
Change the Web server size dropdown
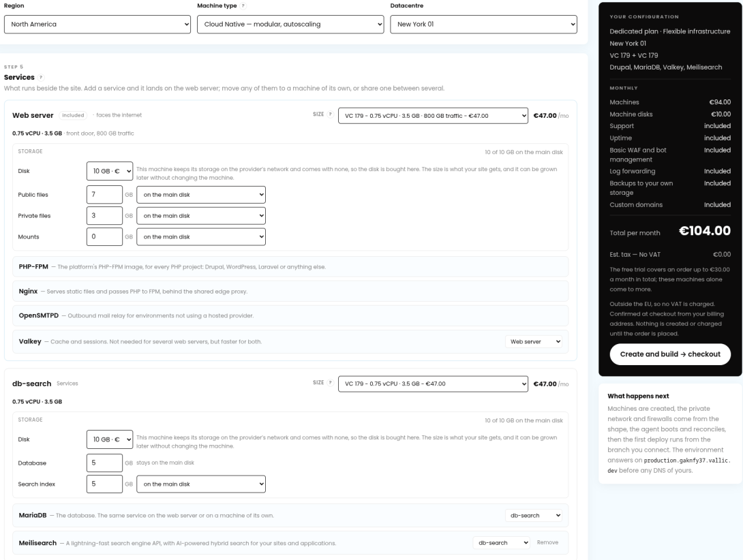pos(433,116)
